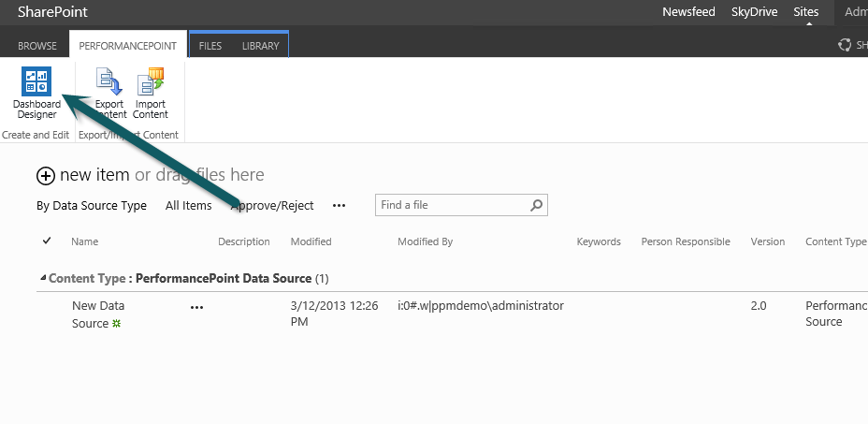Click the plus icon for new item
The width and height of the screenshot is (868, 424).
click(x=46, y=176)
